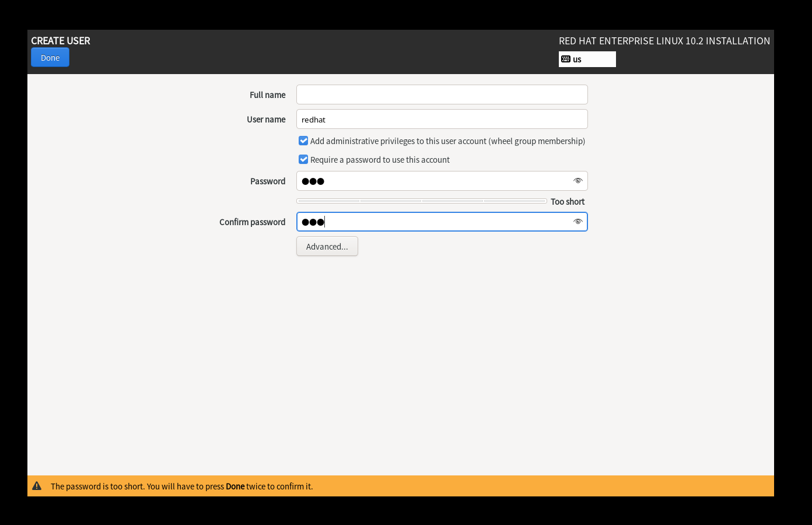Click the CREATE USER heading
This screenshot has height=525, width=812.
(x=61, y=41)
